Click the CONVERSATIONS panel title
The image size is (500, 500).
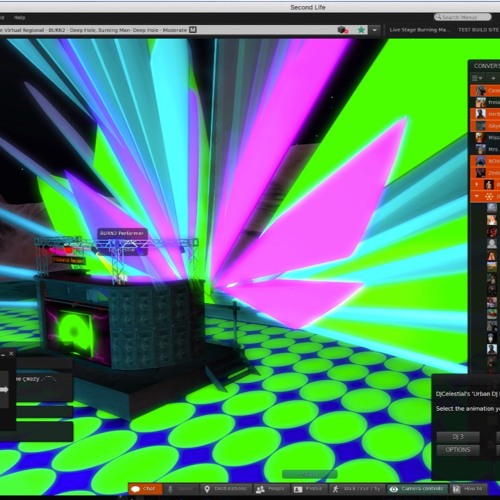(x=487, y=66)
